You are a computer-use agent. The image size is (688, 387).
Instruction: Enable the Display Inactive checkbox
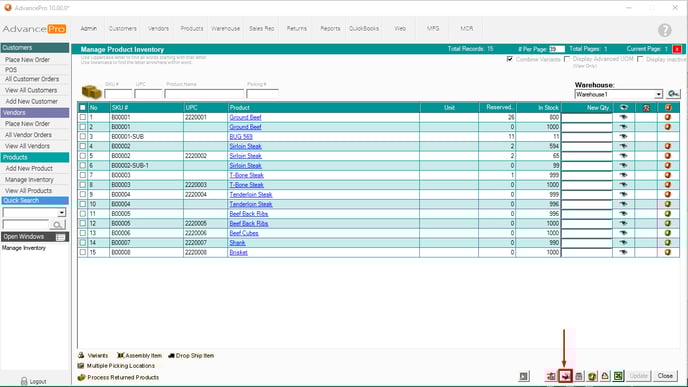pyautogui.click(x=640, y=59)
